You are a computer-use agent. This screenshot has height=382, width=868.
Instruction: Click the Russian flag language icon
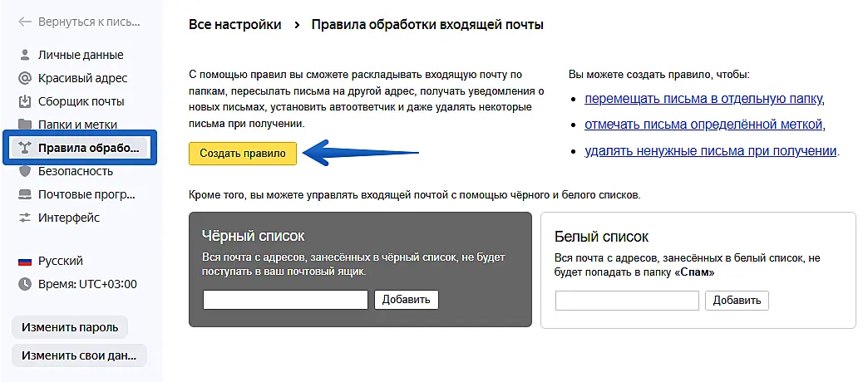(x=24, y=261)
